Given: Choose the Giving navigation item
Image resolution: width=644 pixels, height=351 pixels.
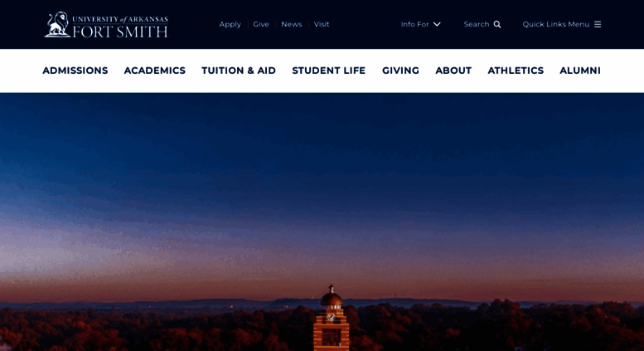Looking at the screenshot, I should [400, 71].
